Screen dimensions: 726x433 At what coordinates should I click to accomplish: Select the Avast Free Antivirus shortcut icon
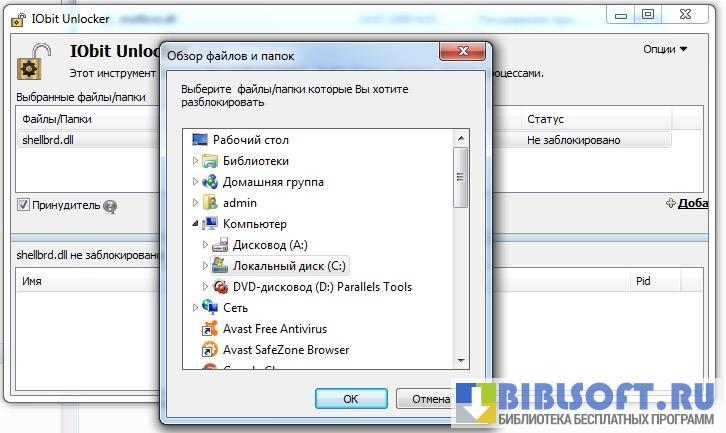click(x=210, y=329)
